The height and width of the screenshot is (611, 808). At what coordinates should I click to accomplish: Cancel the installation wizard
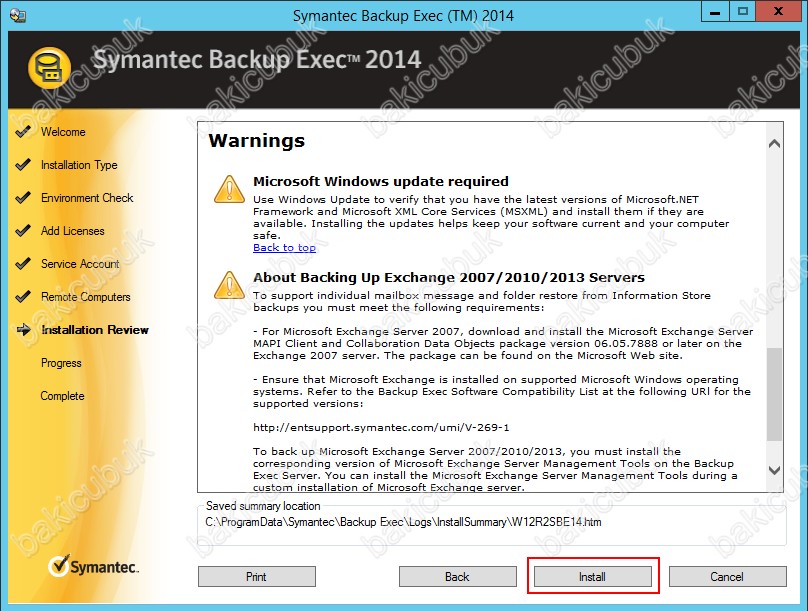pos(728,576)
